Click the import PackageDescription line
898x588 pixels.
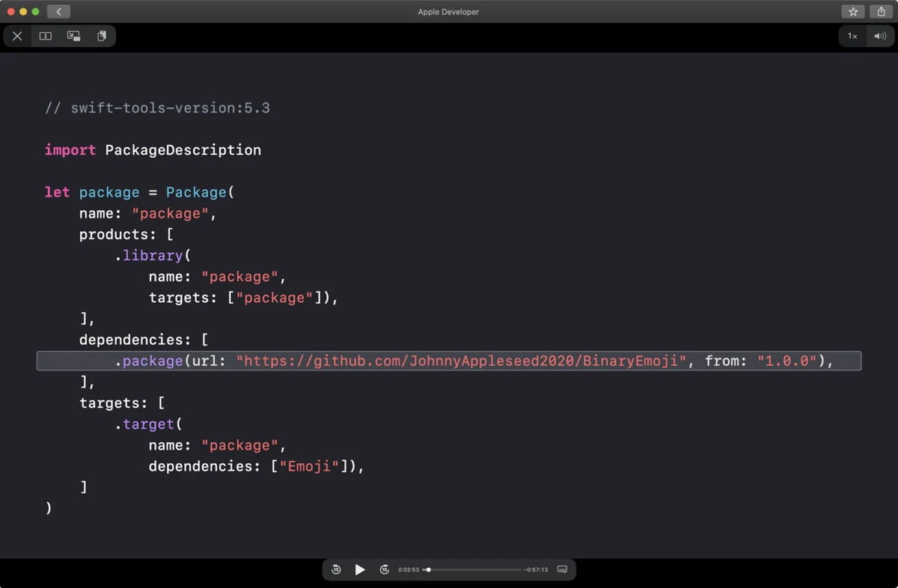click(153, 150)
